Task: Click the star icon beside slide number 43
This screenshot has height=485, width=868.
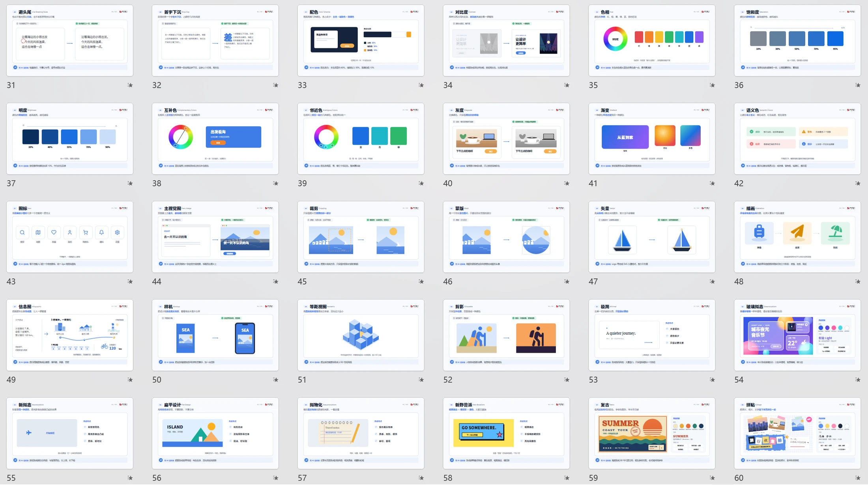Action: [130, 282]
